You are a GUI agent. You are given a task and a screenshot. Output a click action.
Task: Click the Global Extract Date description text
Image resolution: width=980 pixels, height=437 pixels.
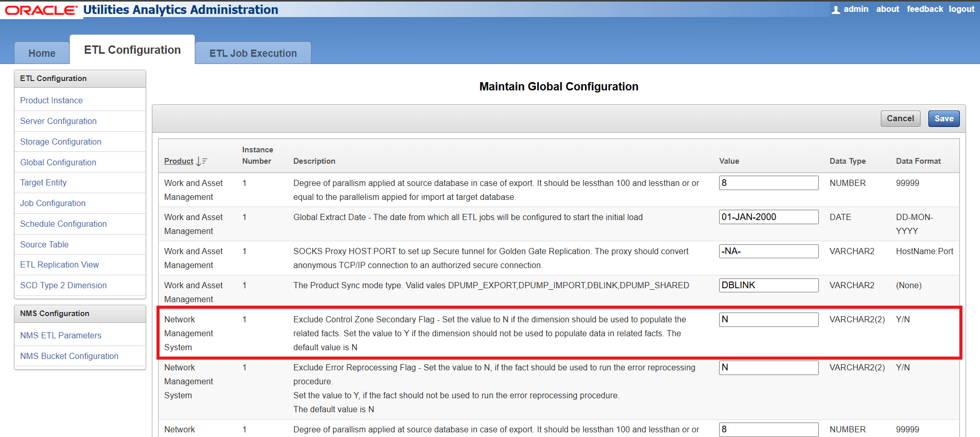(468, 217)
